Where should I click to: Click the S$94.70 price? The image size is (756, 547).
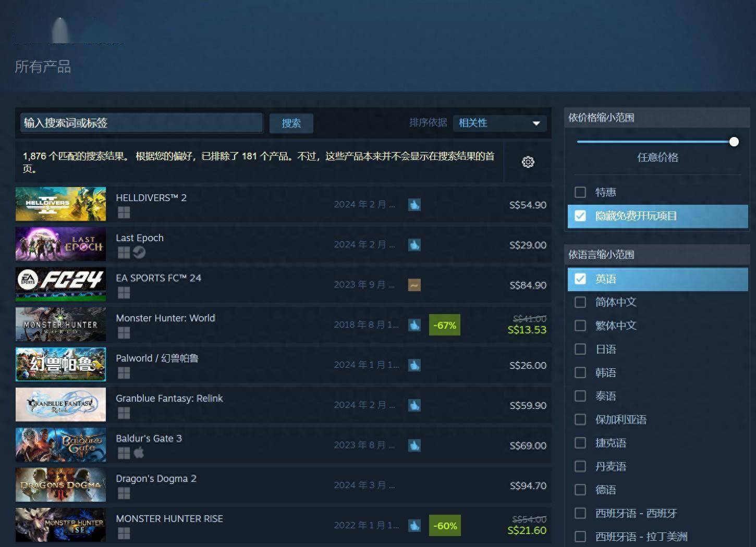[x=528, y=486]
